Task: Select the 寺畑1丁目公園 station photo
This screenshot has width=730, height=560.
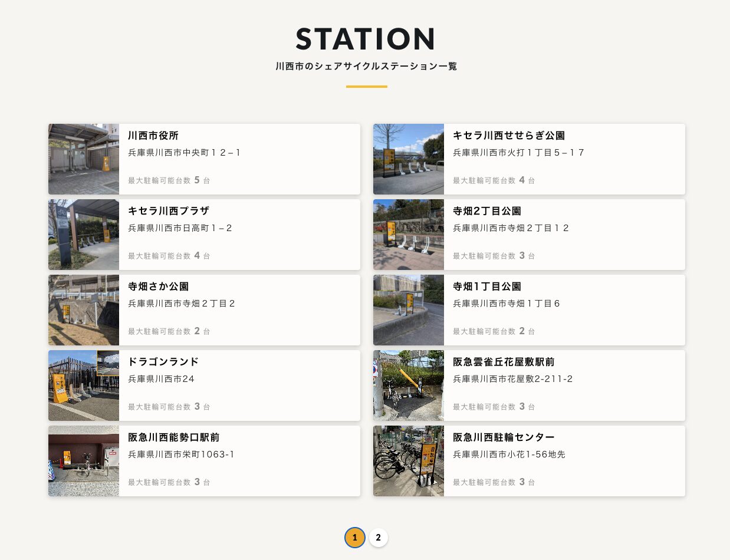Action: click(409, 310)
